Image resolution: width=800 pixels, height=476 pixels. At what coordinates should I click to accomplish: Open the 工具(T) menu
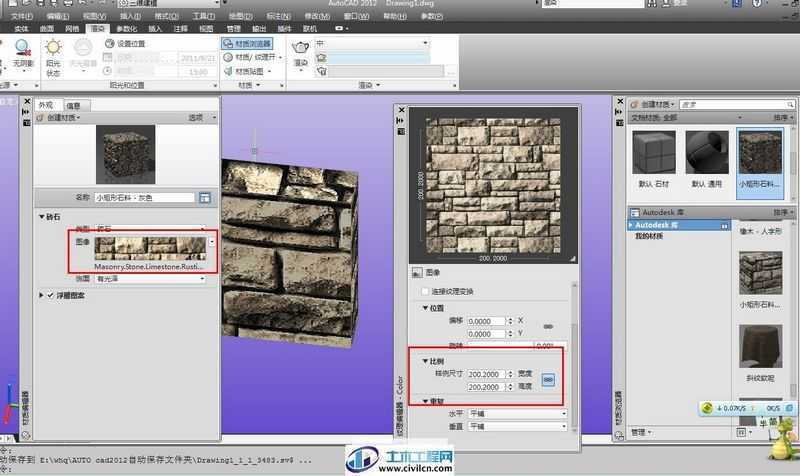pyautogui.click(x=204, y=16)
